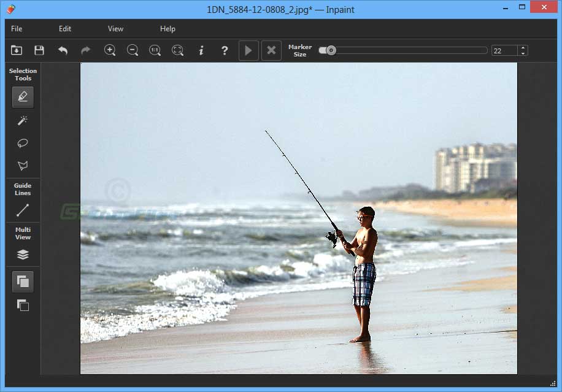Activate the Guide Lines tool

tap(23, 210)
